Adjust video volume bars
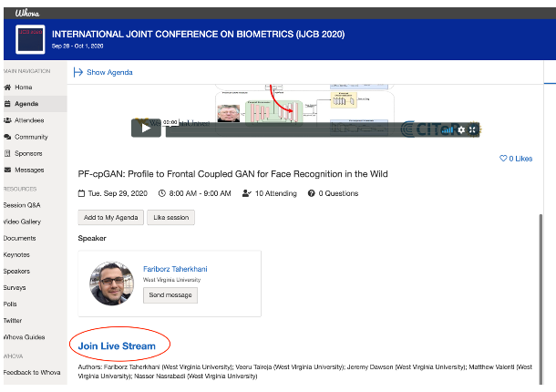 [x=448, y=130]
